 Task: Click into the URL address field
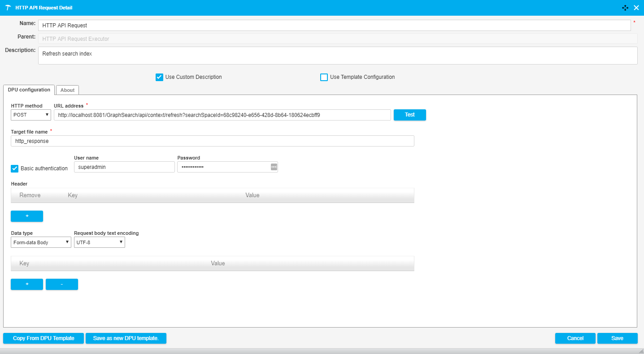[x=222, y=115]
